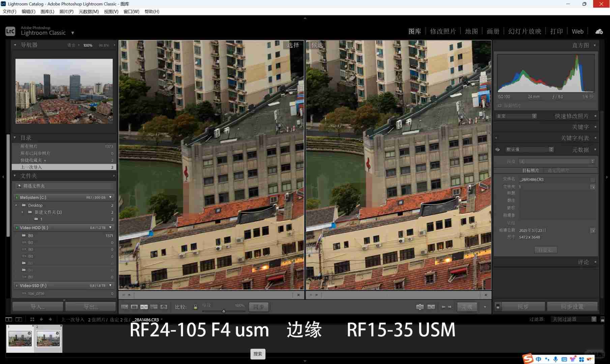Toggle the filter switch in filmstrip bar

(603, 319)
